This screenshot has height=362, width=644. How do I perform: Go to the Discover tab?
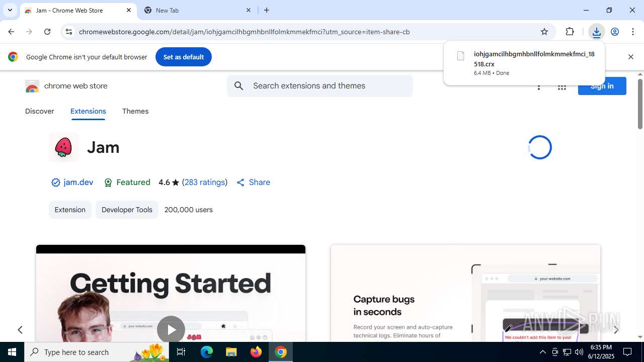coord(40,111)
